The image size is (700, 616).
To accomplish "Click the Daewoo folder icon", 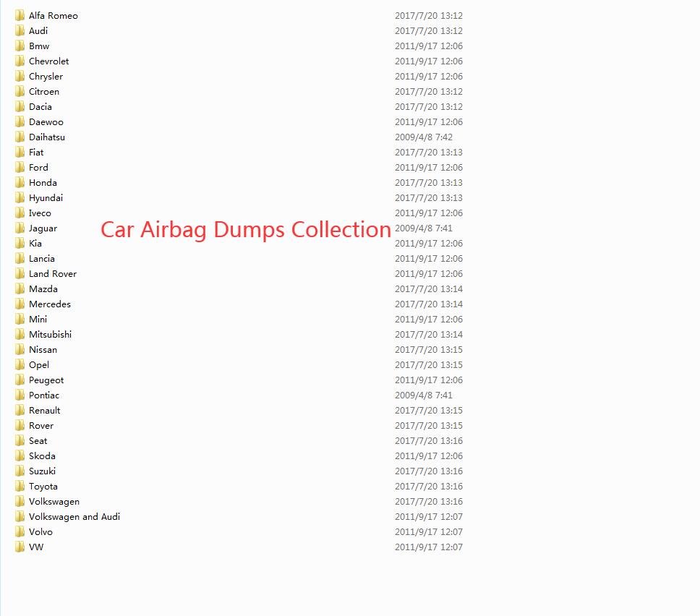I will pos(20,122).
